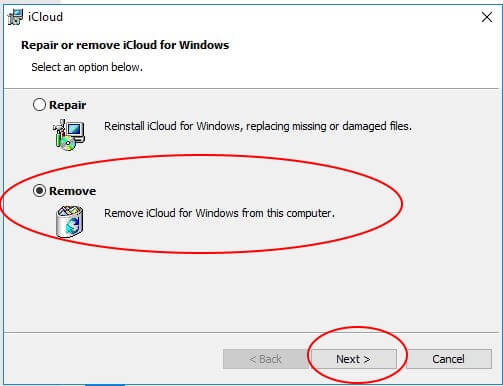
Task: Click the word "damaged files" in Repair description
Action: click(377, 126)
